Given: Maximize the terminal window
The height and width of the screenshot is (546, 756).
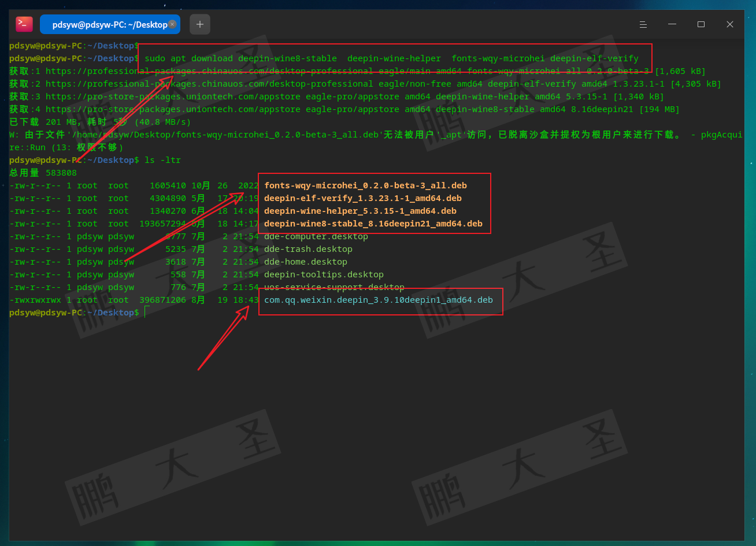Looking at the screenshot, I should pyautogui.click(x=701, y=24).
